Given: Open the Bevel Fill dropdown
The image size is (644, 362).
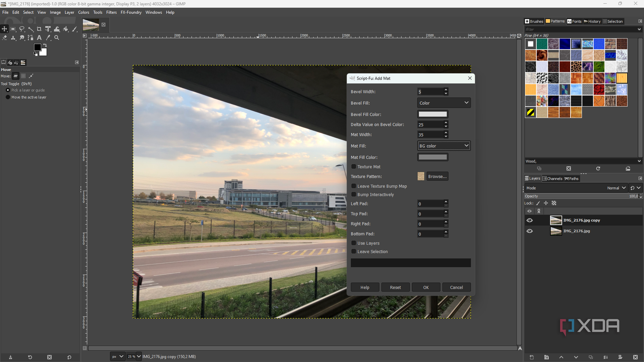Looking at the screenshot, I should (444, 103).
